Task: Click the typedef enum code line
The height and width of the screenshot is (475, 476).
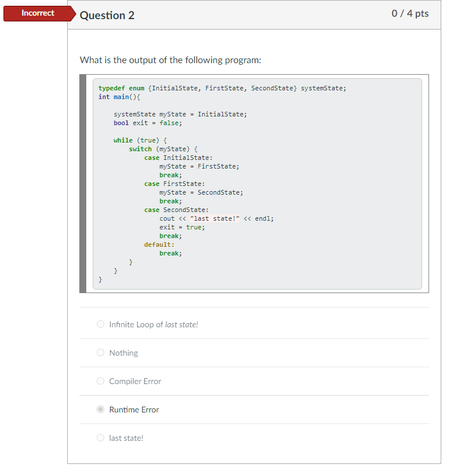Action: click(222, 88)
